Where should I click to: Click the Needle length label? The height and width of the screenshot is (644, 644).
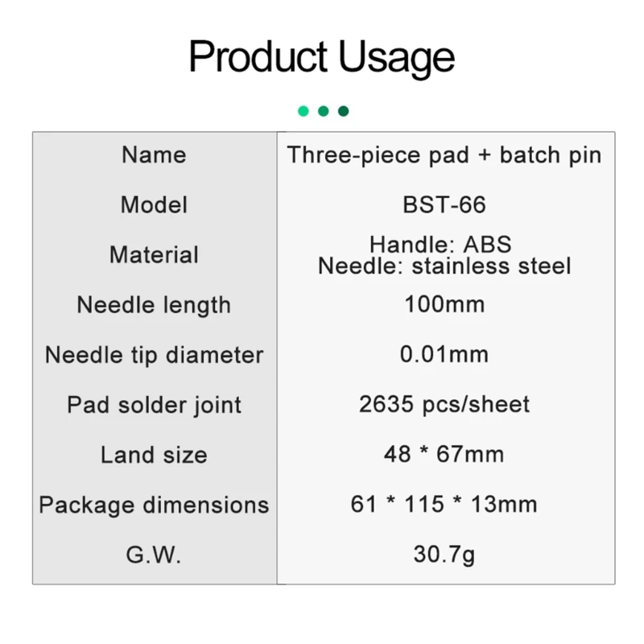point(154,305)
